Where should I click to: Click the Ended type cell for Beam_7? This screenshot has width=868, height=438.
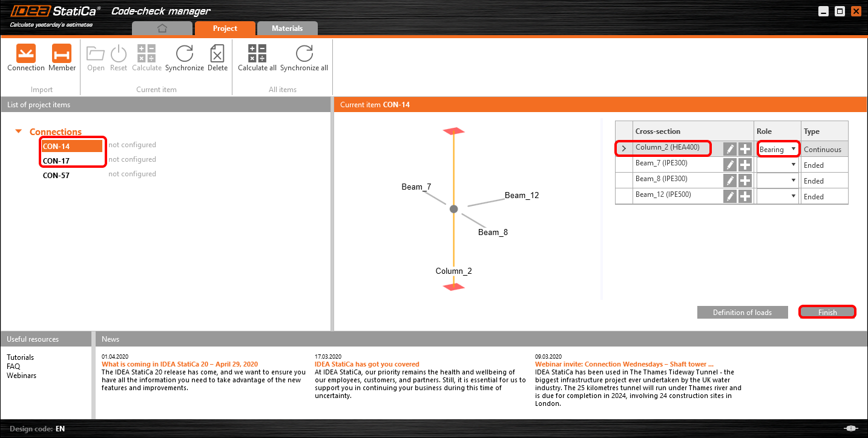(824, 165)
